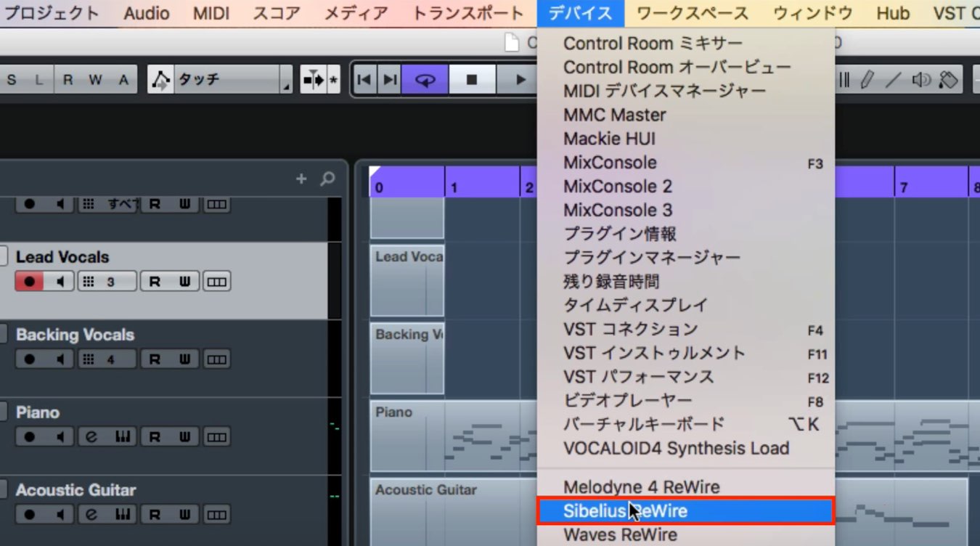
Task: Open the トランスポート menu
Action: (x=467, y=13)
